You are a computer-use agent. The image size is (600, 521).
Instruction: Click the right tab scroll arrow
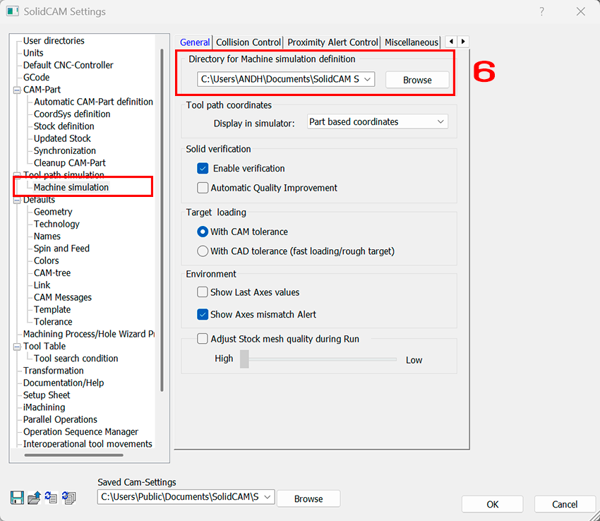coord(463,41)
